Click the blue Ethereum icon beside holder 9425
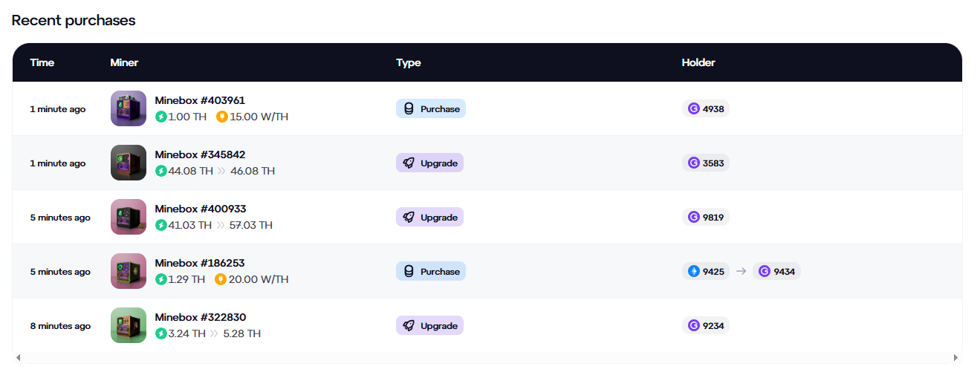This screenshot has width=980, height=378. 694,272
